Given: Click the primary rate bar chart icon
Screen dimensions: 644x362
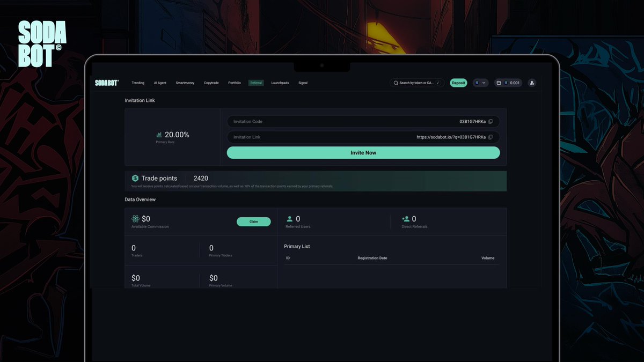Looking at the screenshot, I should coord(159,135).
